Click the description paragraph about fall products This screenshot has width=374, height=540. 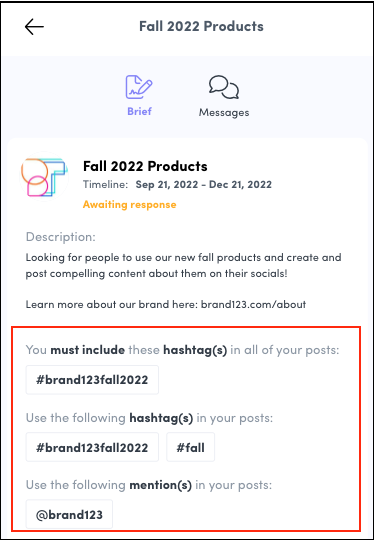pos(183,266)
